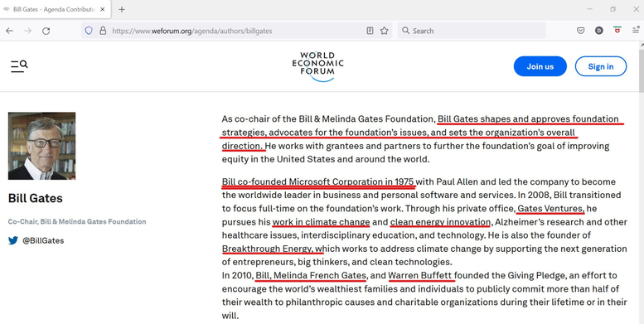Open the @BillGates Twitter link
Viewport: 644px width, 324px height.
pyautogui.click(x=43, y=240)
